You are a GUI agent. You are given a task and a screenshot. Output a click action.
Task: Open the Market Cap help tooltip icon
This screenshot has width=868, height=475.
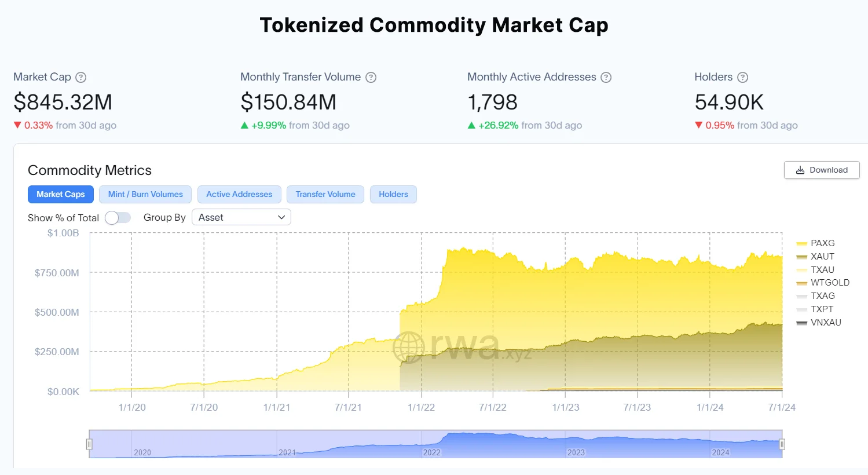pyautogui.click(x=81, y=77)
